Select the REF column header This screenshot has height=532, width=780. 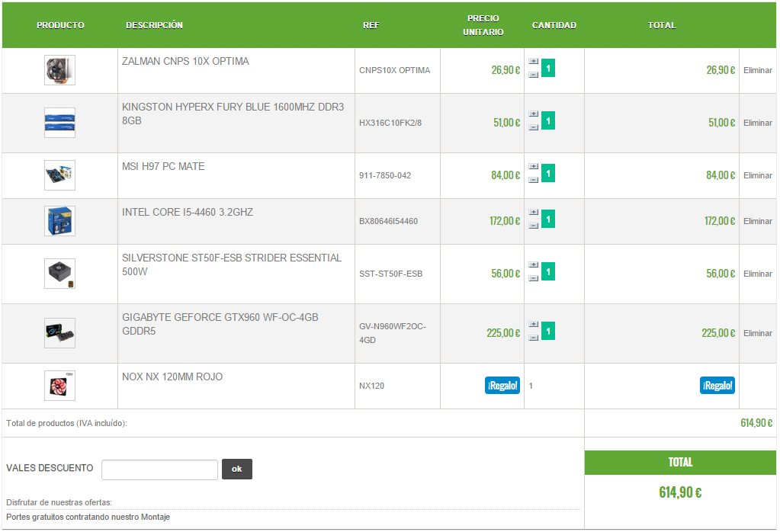tap(371, 25)
